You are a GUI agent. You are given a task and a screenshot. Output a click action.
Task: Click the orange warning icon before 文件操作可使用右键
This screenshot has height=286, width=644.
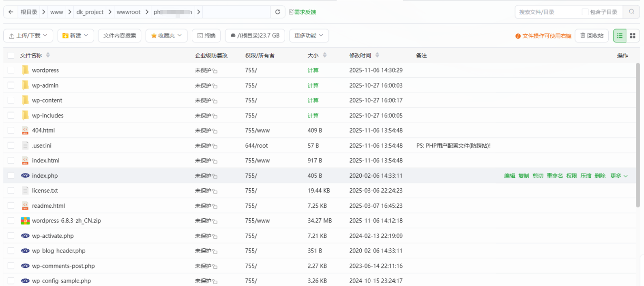[x=518, y=35]
